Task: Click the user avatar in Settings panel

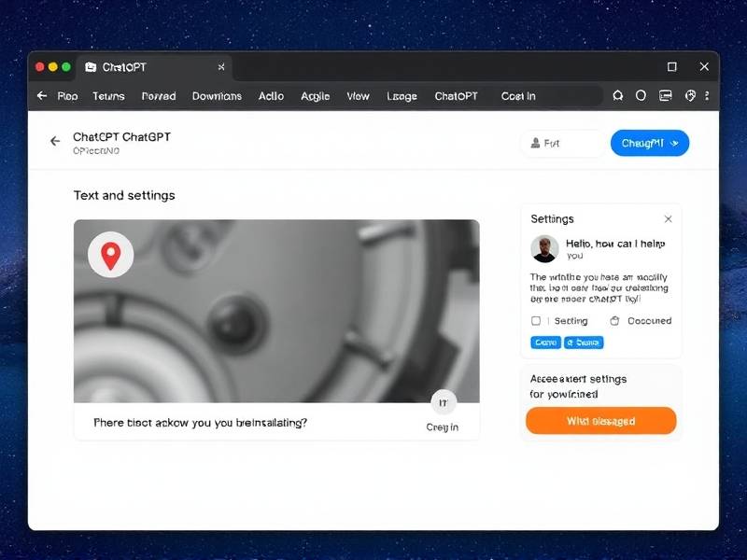Action: pos(544,248)
